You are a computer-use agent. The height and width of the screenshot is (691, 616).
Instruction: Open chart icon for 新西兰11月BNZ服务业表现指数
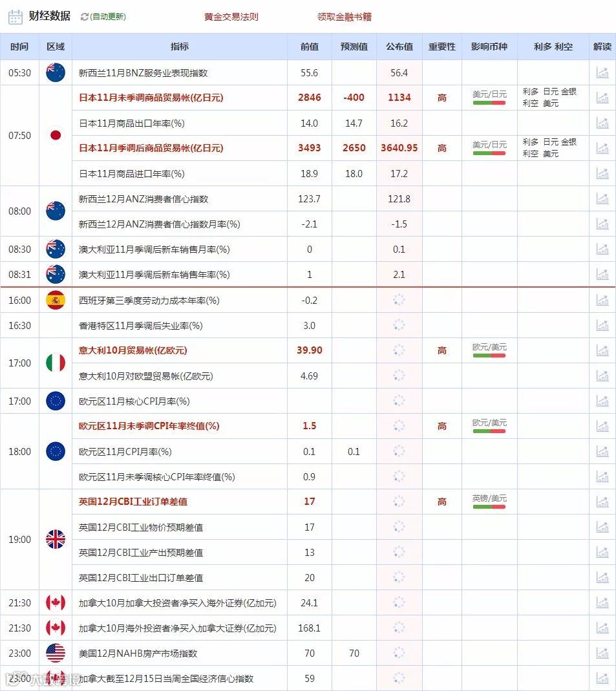(602, 72)
